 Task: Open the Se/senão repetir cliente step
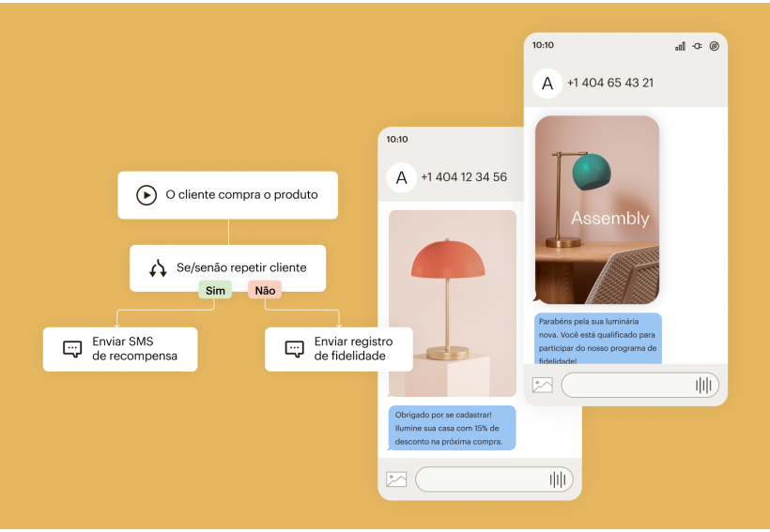(x=228, y=268)
